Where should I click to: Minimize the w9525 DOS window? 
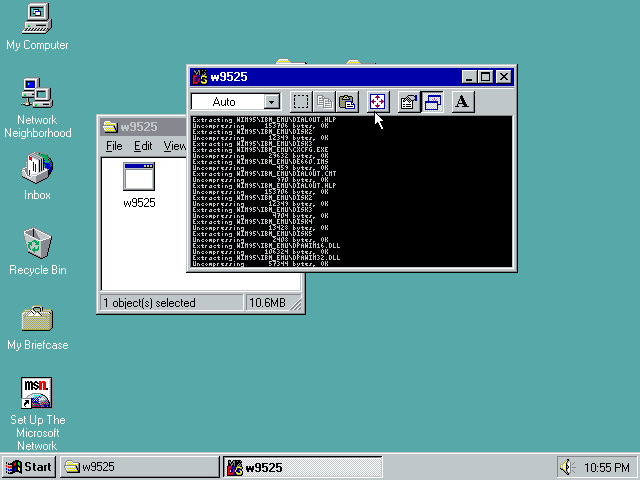tap(469, 77)
